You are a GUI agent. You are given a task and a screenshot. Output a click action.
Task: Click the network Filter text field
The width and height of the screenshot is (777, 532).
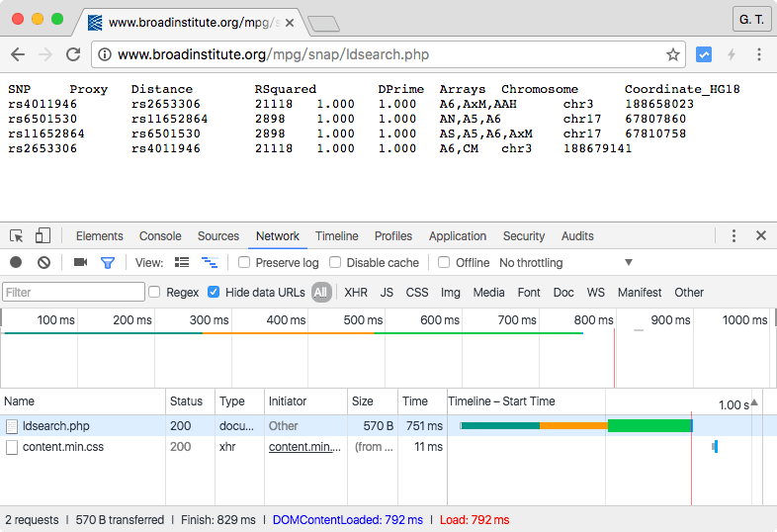(73, 293)
